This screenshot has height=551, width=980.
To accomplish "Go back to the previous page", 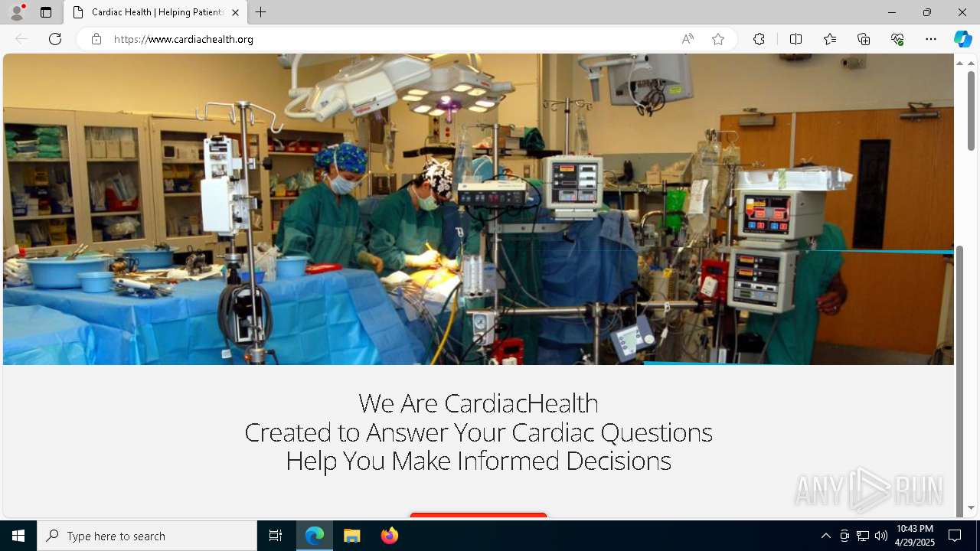I will pyautogui.click(x=21, y=39).
